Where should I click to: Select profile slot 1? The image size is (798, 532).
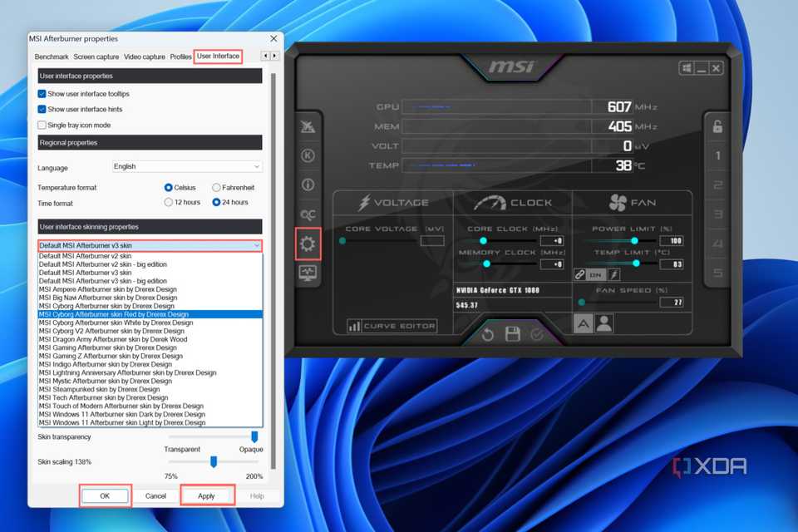coord(717,155)
